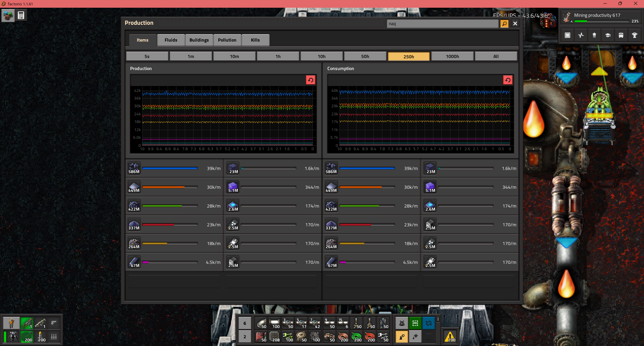Switch quickbar row number 6
644x346 pixels.
pos(245,323)
